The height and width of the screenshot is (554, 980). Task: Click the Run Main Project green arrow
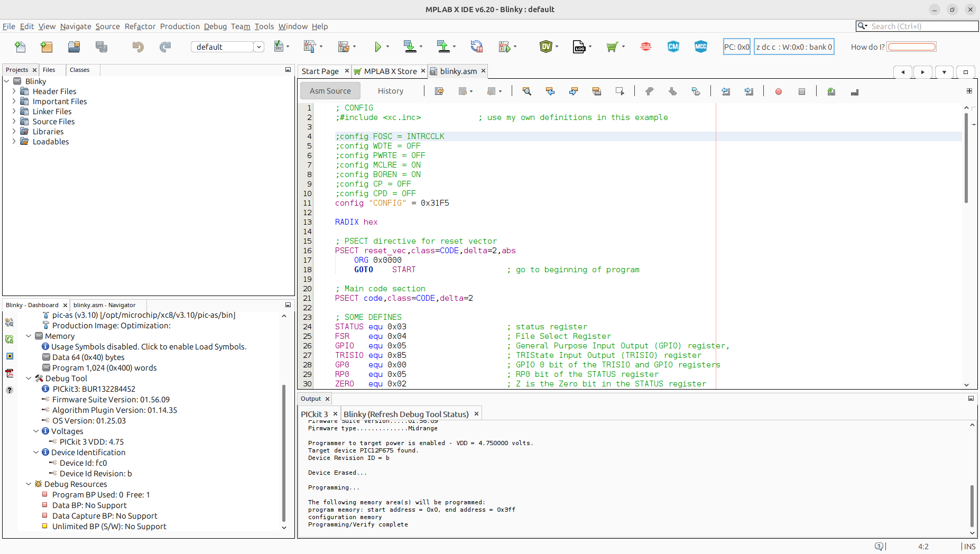(377, 47)
